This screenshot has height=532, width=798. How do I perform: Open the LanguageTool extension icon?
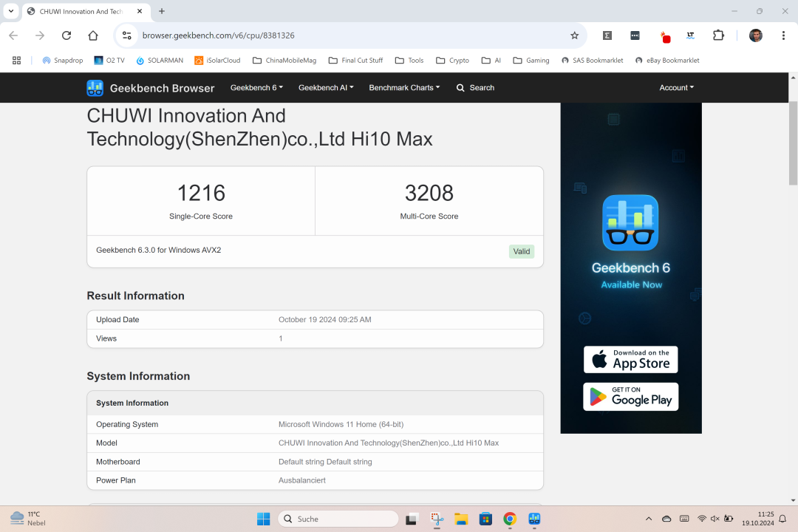pyautogui.click(x=690, y=35)
